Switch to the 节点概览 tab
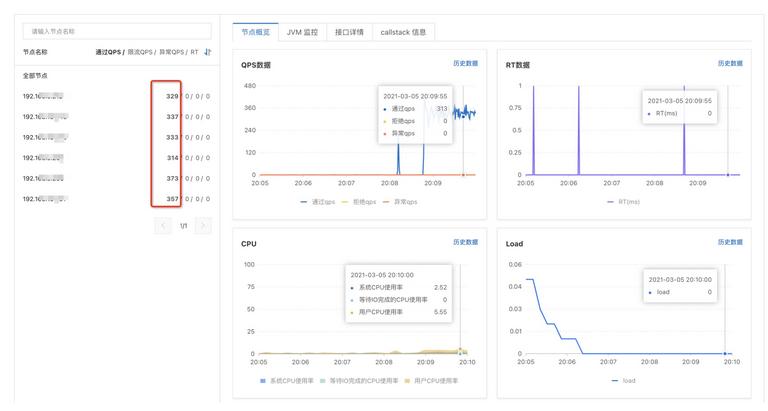This screenshot has height=411, width=768. tap(256, 32)
